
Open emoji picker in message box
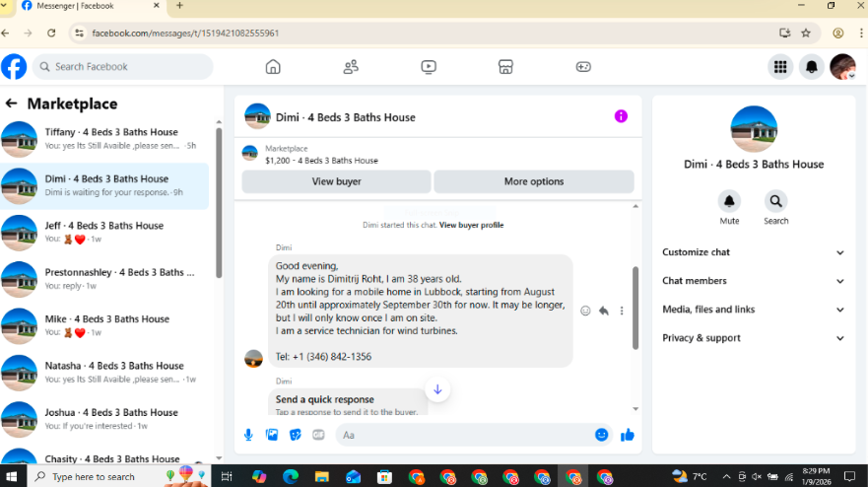coord(601,435)
